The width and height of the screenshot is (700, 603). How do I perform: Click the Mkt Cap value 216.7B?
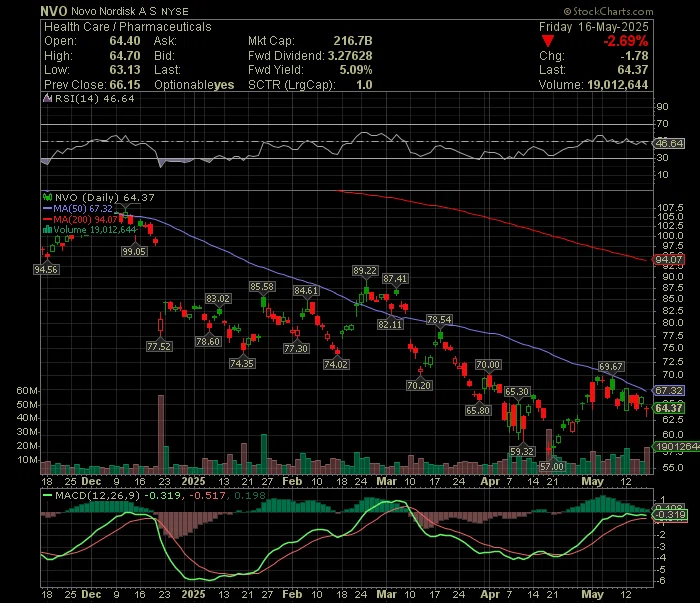tap(353, 41)
